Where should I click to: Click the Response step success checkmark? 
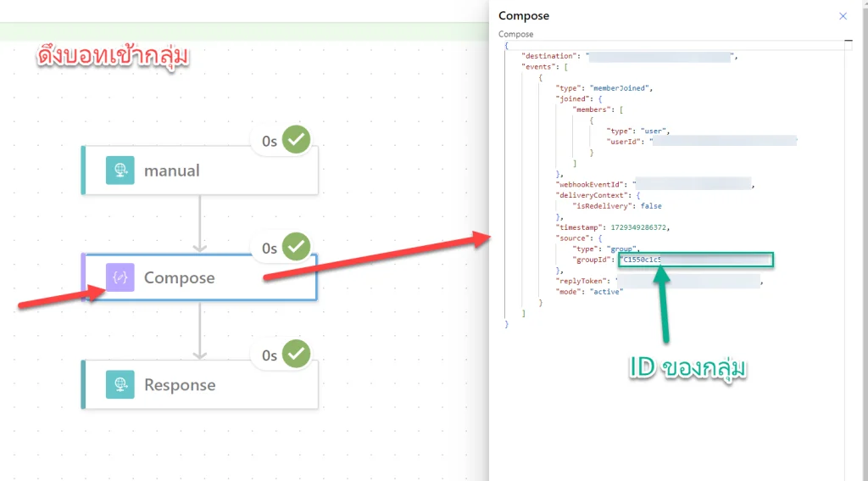[x=296, y=354]
